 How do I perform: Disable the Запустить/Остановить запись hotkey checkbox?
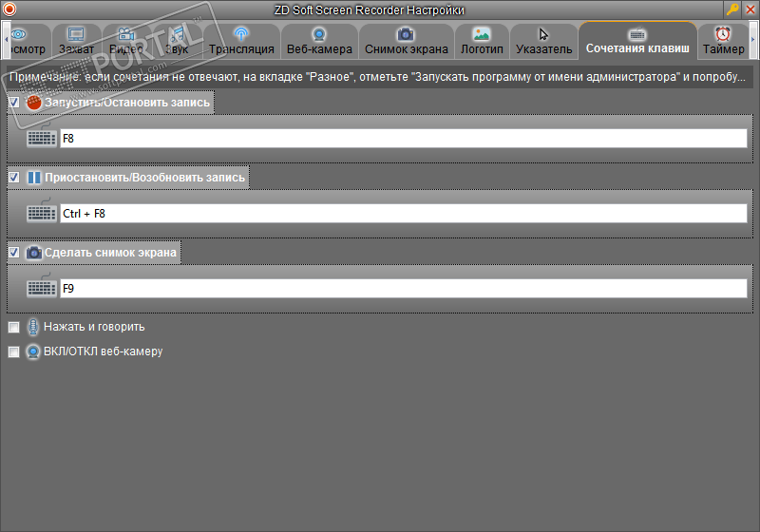(x=14, y=103)
